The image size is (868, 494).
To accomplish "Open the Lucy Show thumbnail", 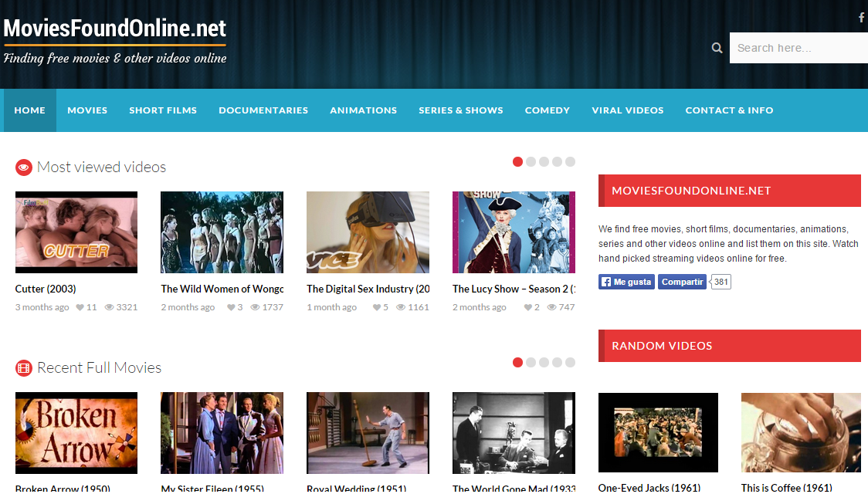I will [x=514, y=232].
